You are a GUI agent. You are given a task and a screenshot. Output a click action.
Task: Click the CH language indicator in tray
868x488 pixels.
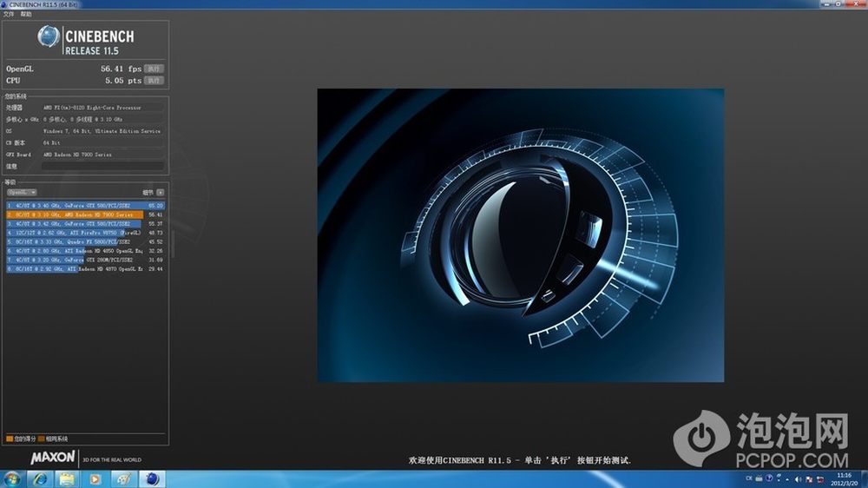click(748, 478)
